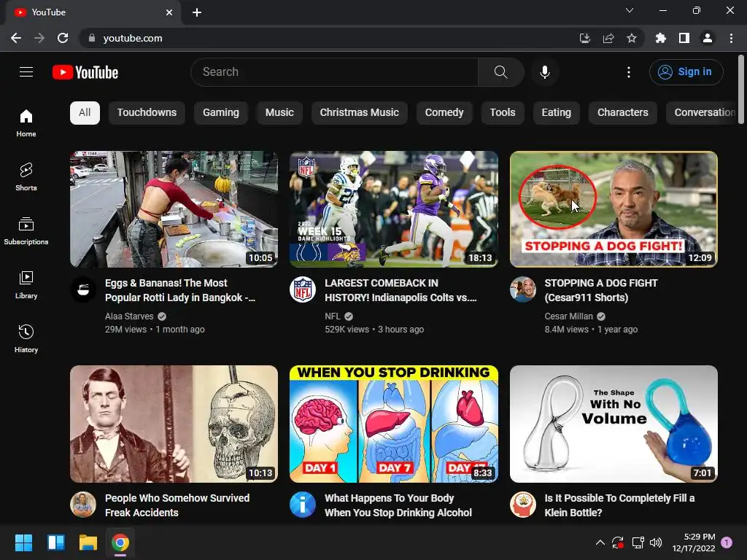747x560 pixels.
Task: Select the Characters filter chip
Action: (623, 113)
